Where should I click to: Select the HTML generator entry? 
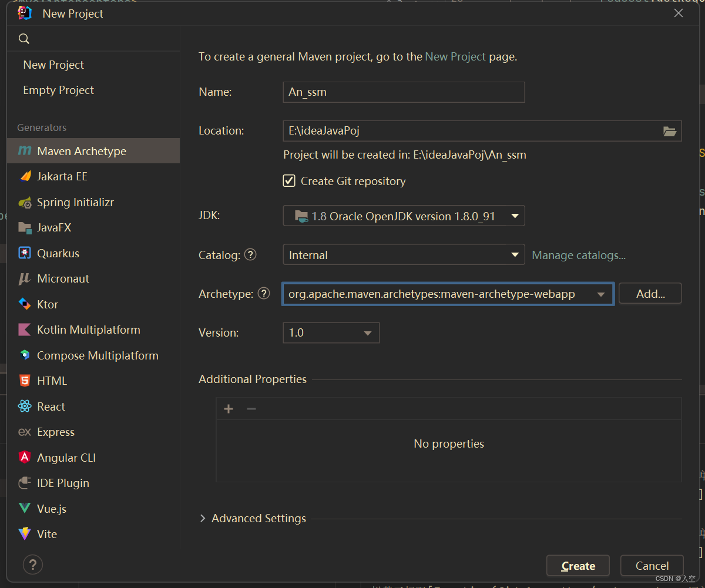pos(93,381)
